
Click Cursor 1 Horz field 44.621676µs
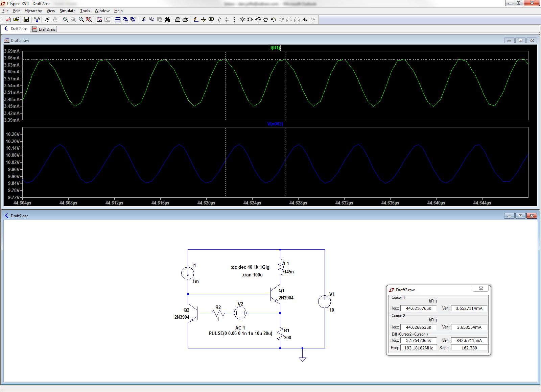pos(418,308)
